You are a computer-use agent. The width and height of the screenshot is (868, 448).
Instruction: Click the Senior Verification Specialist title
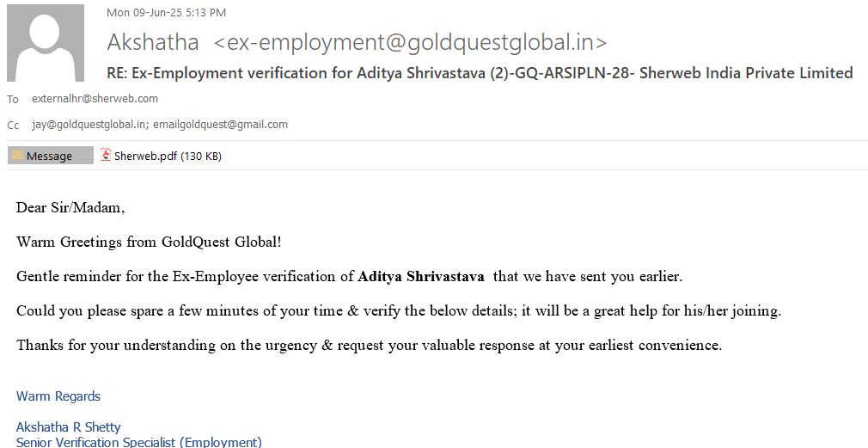tap(139, 442)
